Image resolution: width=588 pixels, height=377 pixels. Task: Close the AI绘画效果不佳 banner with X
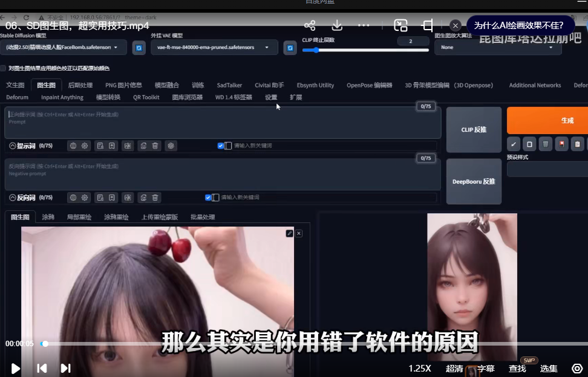456,25
